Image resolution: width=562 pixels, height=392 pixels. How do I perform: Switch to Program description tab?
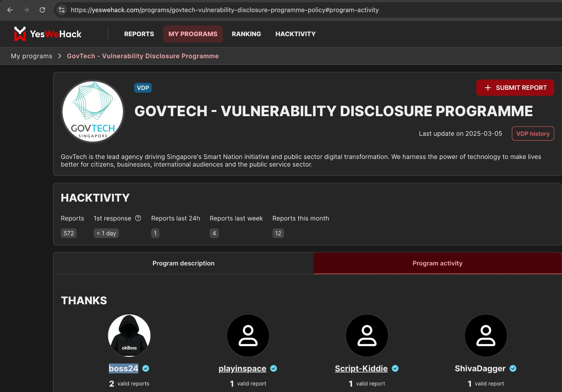[x=183, y=263]
